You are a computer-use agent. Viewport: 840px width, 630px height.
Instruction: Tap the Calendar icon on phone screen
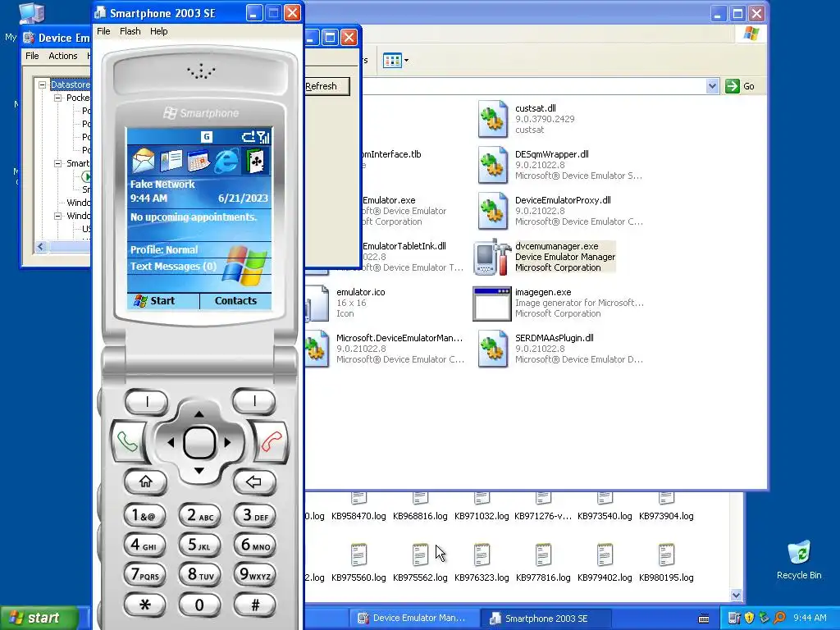click(x=199, y=161)
